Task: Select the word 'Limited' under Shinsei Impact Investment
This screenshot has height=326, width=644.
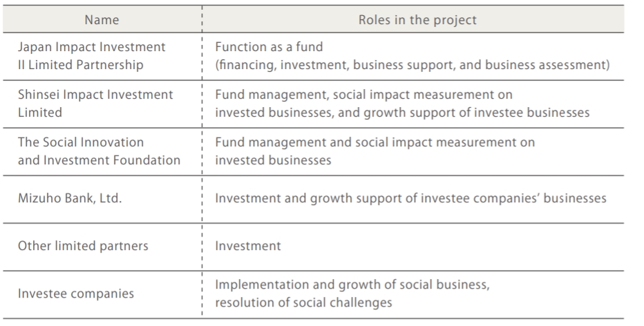Action: (40, 113)
